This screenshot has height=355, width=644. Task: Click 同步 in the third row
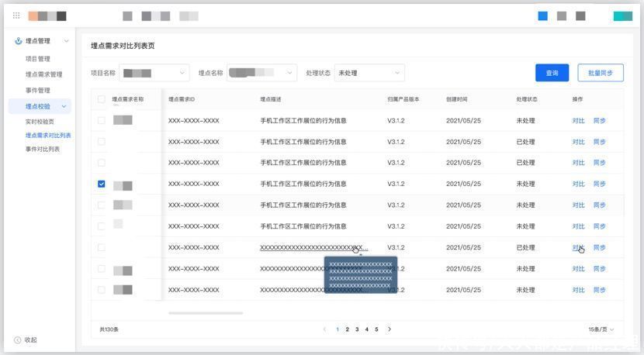(x=599, y=163)
